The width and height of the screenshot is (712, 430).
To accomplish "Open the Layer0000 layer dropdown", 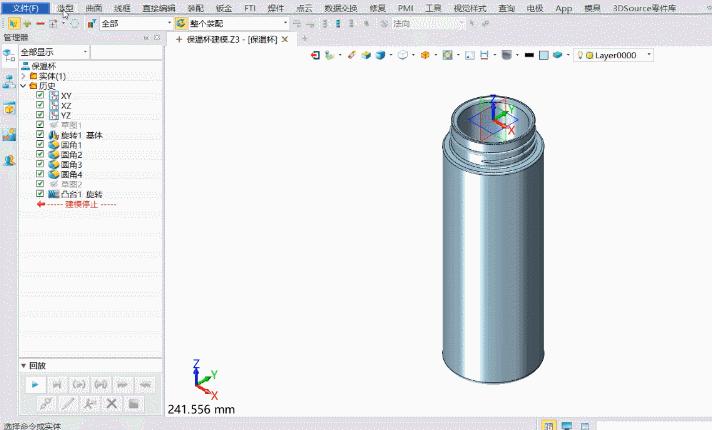I will tap(649, 55).
